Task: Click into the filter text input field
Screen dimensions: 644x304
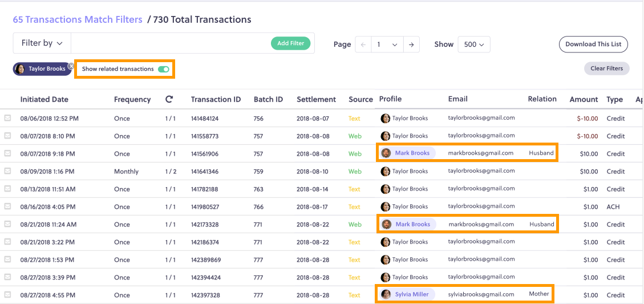Action: click(x=171, y=43)
